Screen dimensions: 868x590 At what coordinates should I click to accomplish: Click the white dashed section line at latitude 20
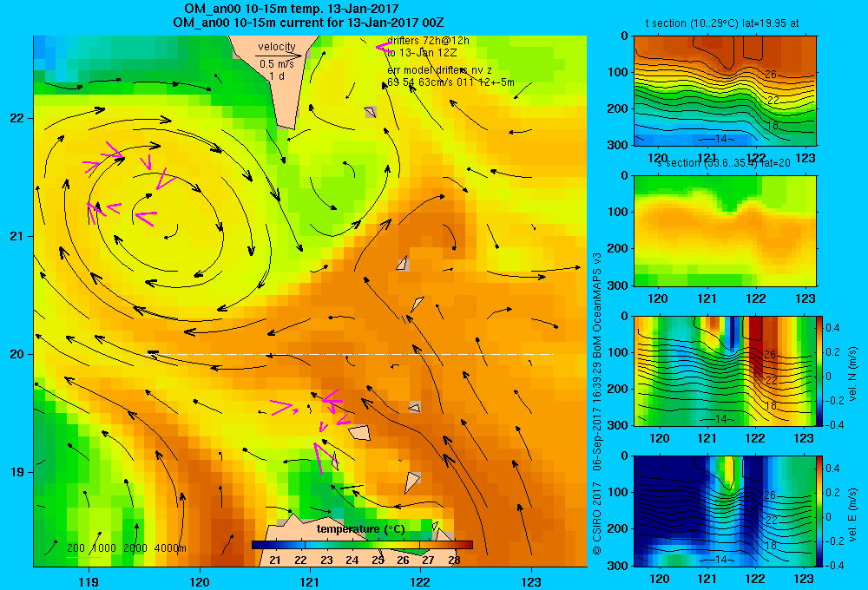click(351, 354)
